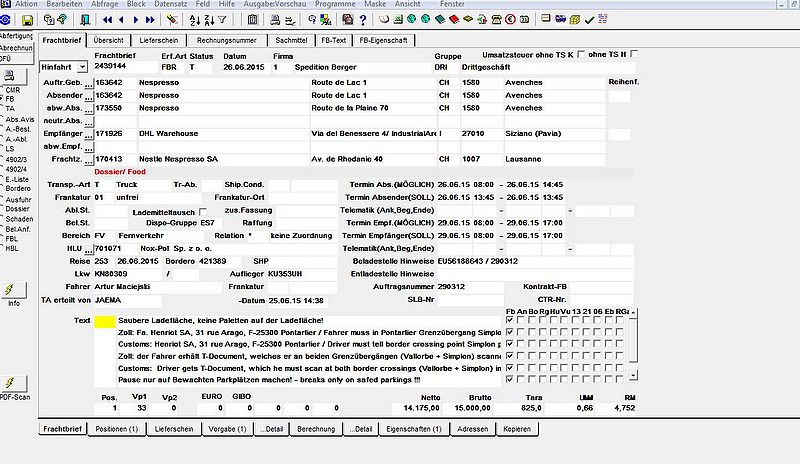800x464 pixels.
Task: Open abw.Empf. lookup ellipsis button
Action: pos(89,146)
